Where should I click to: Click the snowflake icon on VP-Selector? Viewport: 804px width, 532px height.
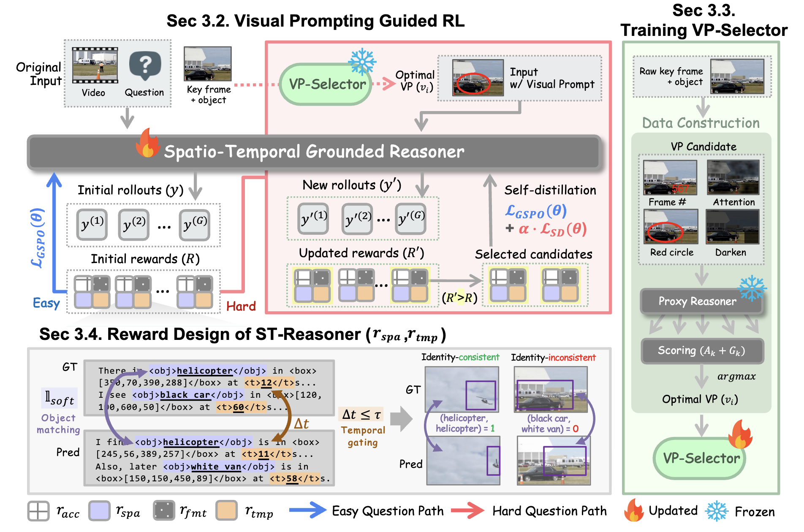click(x=362, y=62)
